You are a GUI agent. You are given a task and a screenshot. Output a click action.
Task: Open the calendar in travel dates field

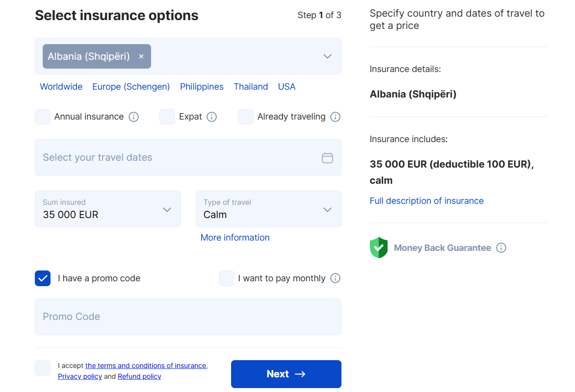point(327,157)
